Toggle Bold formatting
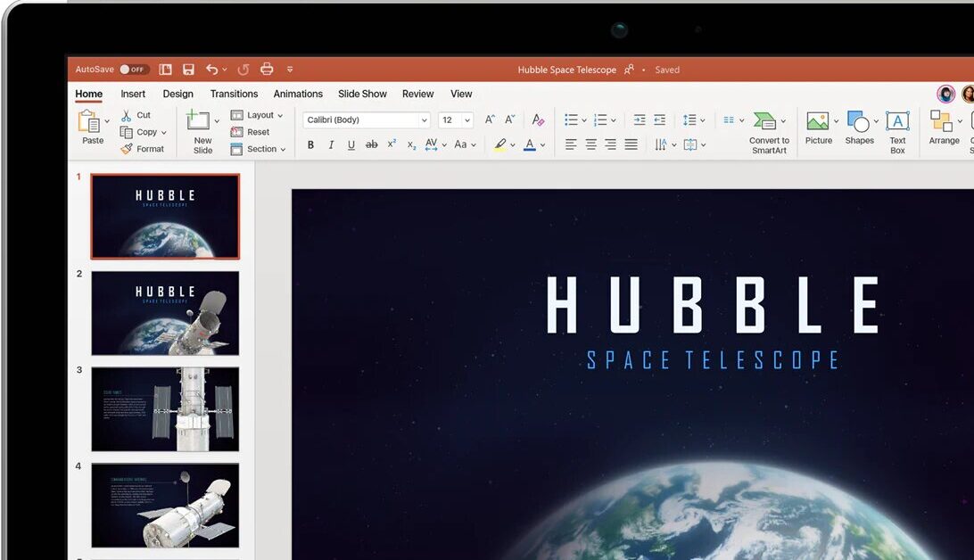 (310, 144)
